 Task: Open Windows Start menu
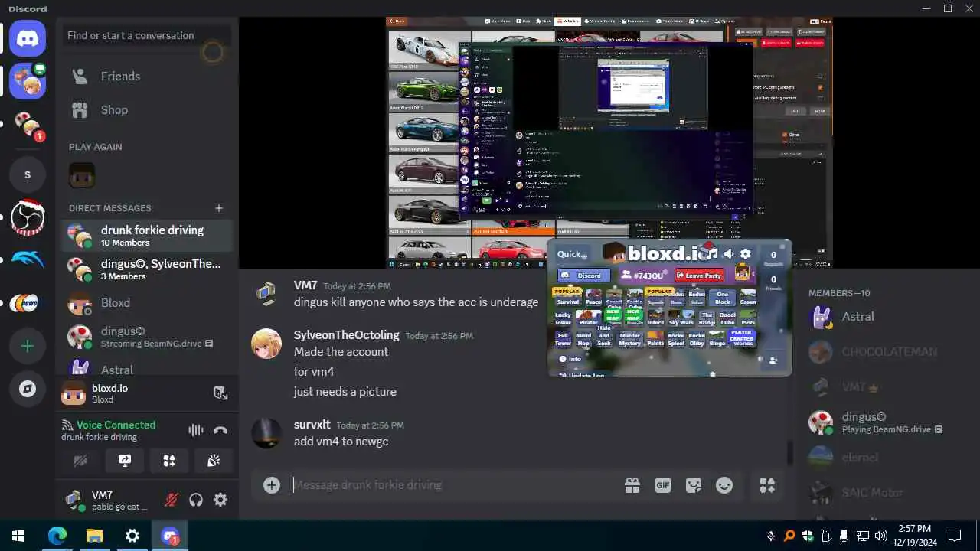pos(18,536)
